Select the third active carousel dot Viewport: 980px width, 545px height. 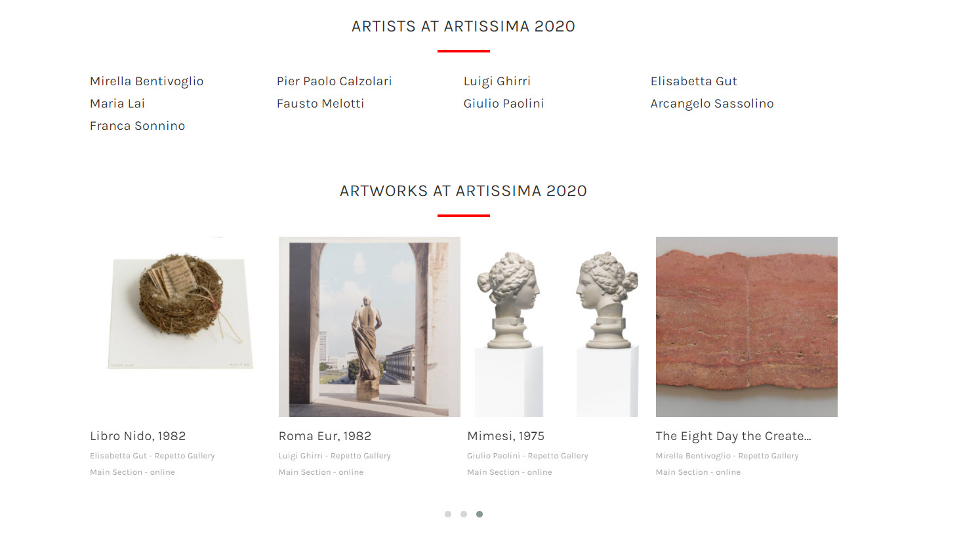(480, 514)
